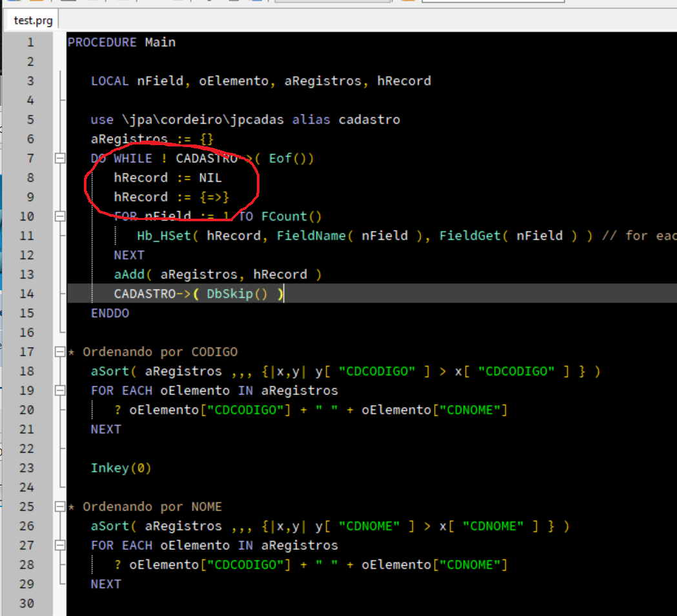Click the NEXT keyword on line 21
The height and width of the screenshot is (616, 677).
pos(106,430)
